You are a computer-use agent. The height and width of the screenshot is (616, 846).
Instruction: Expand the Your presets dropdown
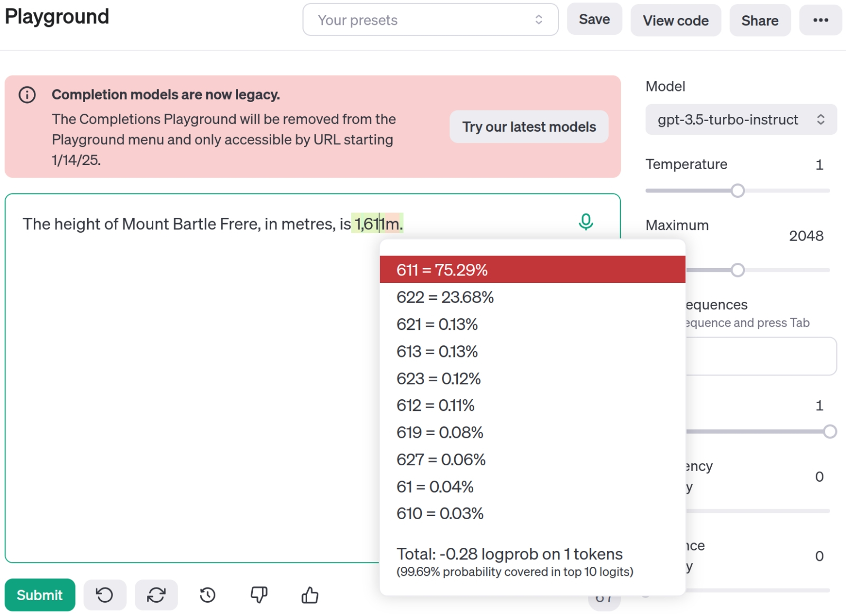coord(430,20)
